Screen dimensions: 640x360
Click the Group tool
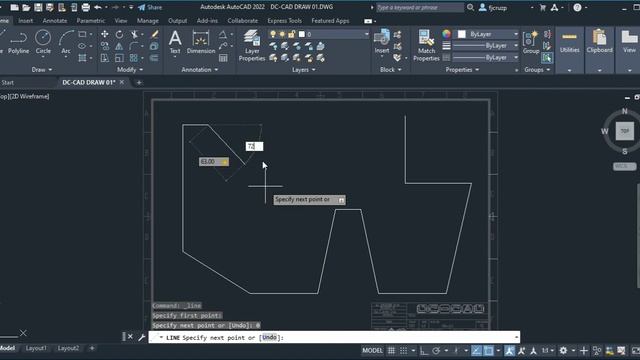click(531, 42)
